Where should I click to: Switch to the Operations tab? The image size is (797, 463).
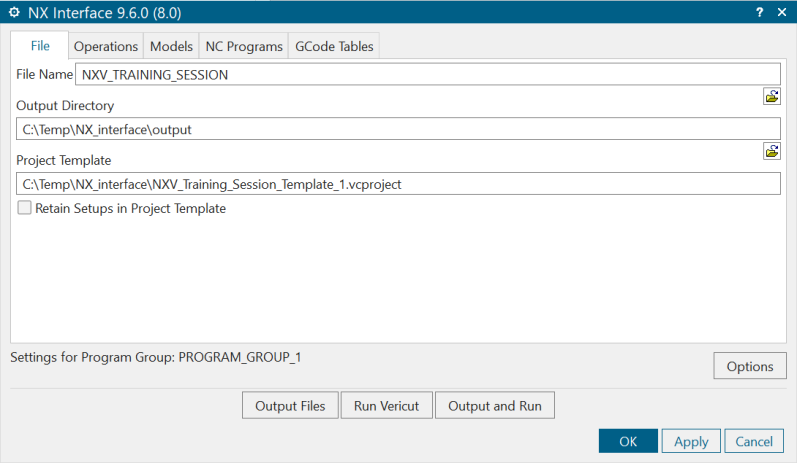pyautogui.click(x=106, y=46)
